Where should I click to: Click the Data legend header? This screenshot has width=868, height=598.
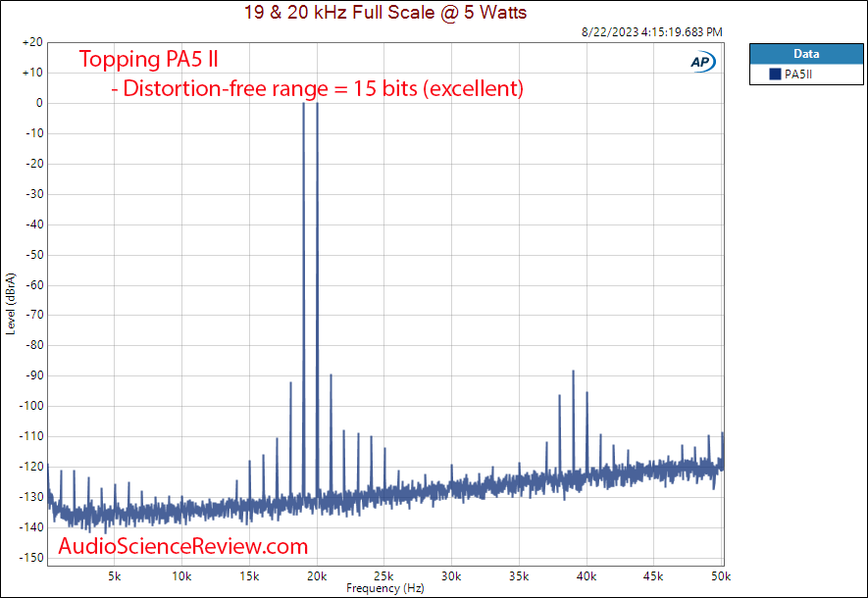[806, 54]
